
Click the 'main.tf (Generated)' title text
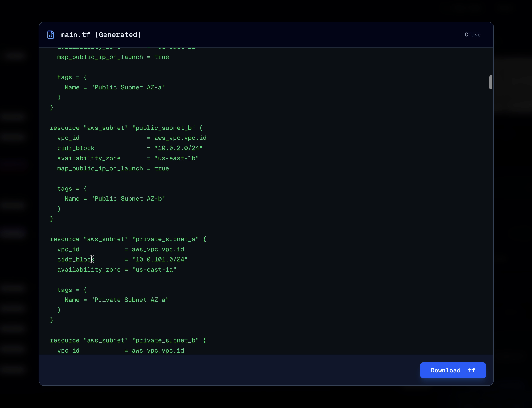101,35
